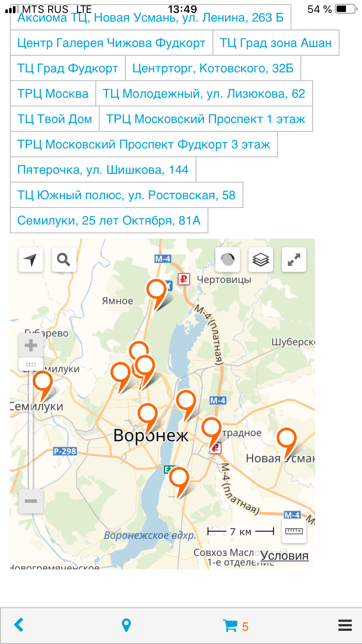Tap the map marker at Семилуки
Screen dimensions: 362x644
coord(43,382)
